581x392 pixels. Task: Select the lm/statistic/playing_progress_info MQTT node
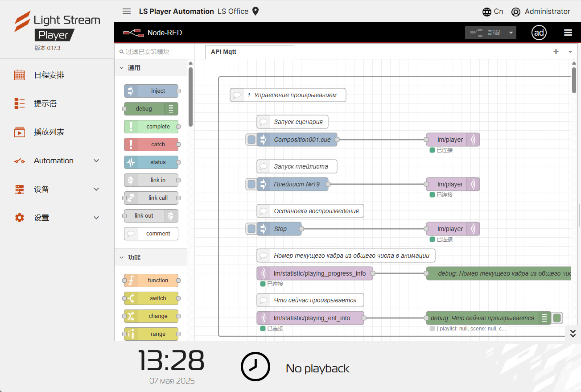tap(315, 273)
